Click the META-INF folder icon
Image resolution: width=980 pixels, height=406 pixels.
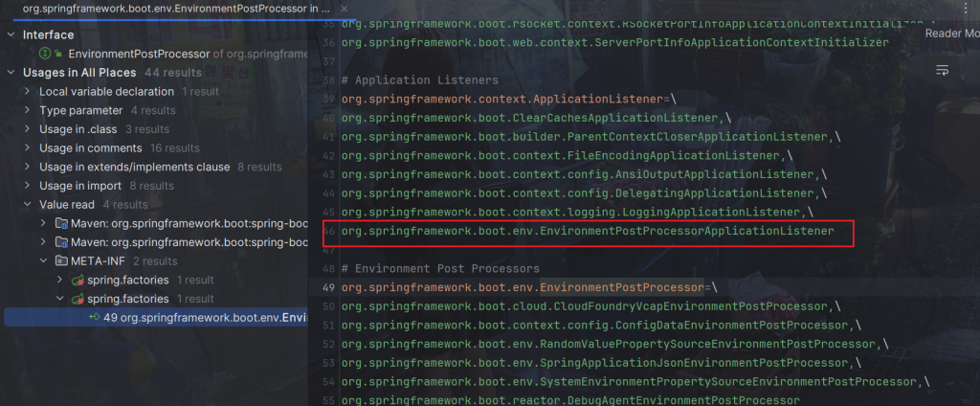click(60, 260)
